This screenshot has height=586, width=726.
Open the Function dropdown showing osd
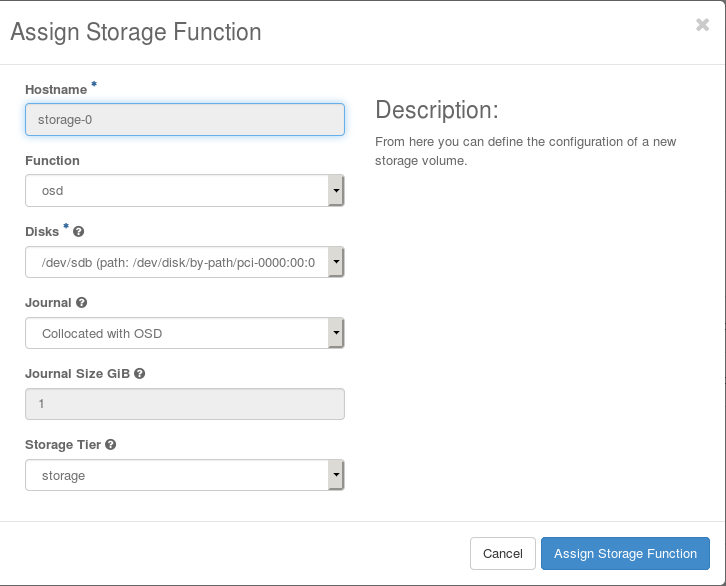coord(184,190)
